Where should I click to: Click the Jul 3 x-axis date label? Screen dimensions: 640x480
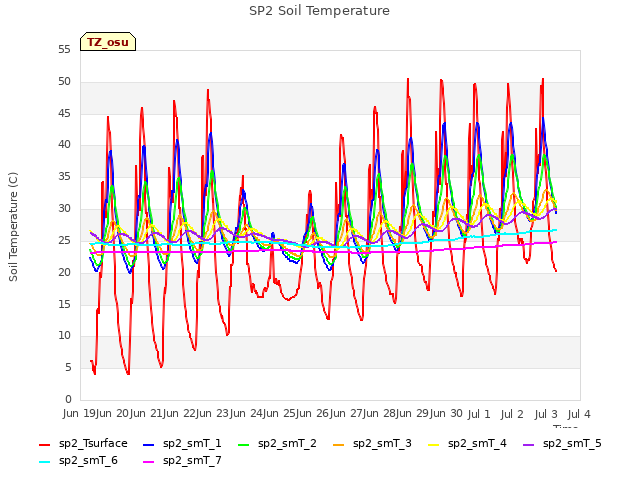click(546, 414)
